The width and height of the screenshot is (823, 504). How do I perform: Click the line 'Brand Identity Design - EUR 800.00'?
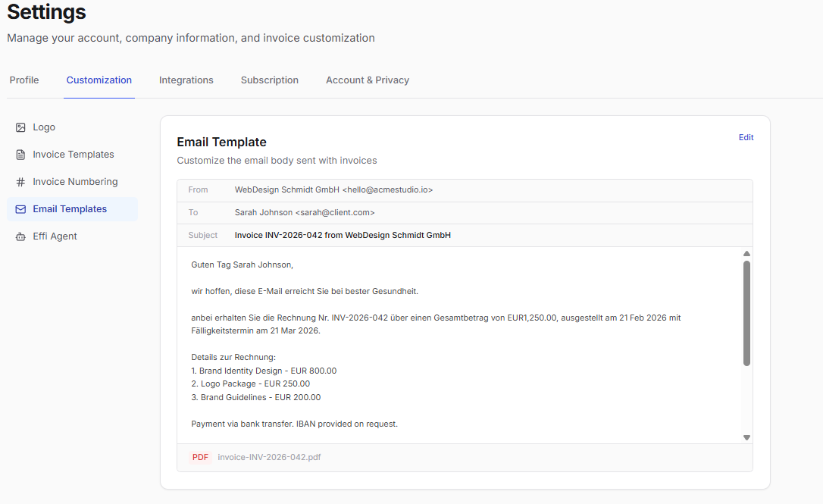pos(264,371)
